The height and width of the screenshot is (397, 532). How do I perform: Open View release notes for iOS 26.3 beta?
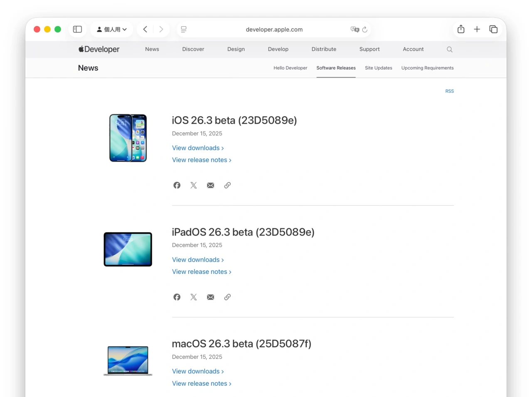point(202,160)
